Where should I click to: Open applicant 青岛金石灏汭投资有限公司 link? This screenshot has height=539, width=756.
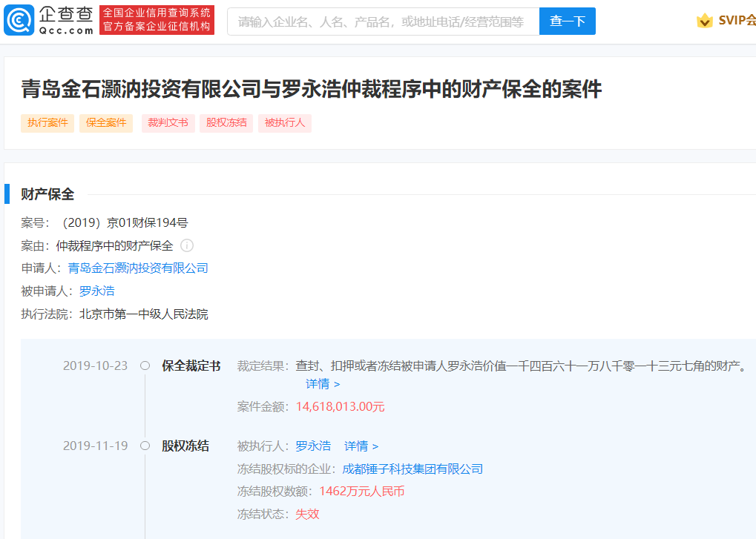coord(138,268)
